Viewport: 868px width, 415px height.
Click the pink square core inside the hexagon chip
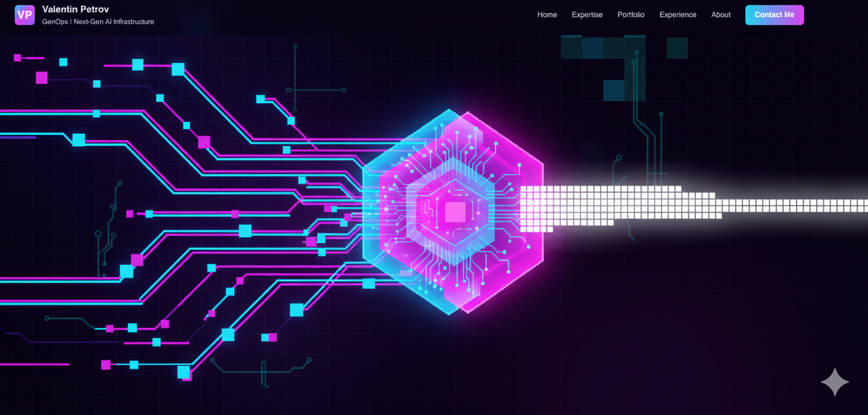(x=455, y=212)
